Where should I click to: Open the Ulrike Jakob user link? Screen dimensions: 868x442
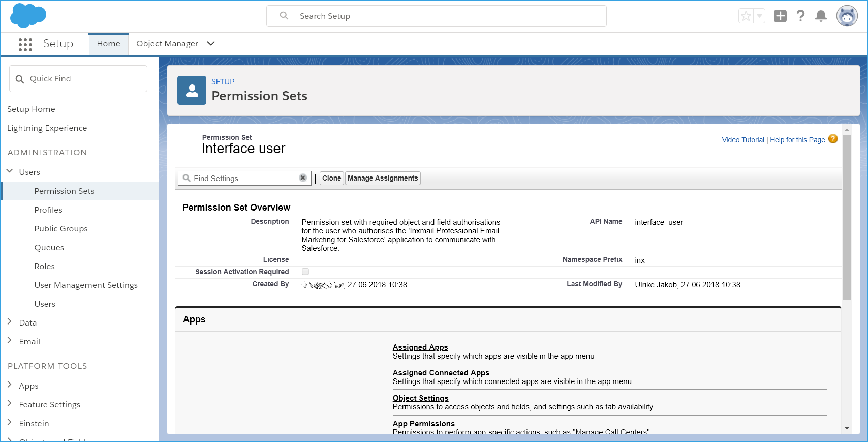(x=656, y=285)
